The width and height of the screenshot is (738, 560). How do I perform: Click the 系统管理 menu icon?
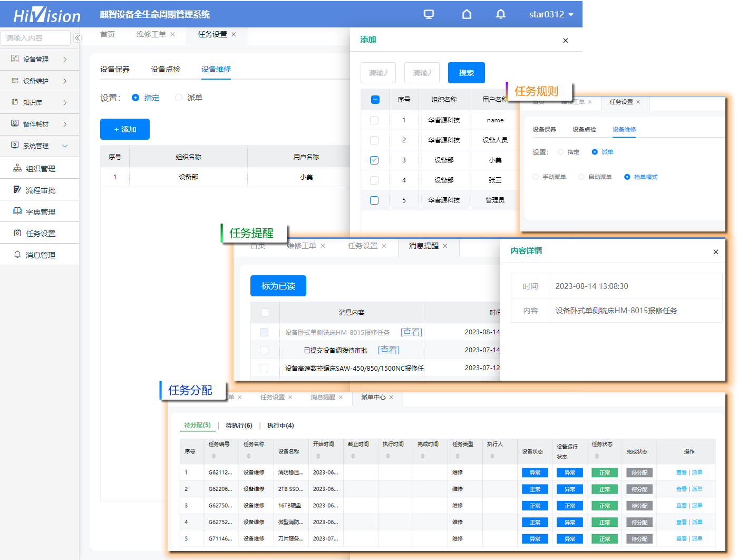15,146
